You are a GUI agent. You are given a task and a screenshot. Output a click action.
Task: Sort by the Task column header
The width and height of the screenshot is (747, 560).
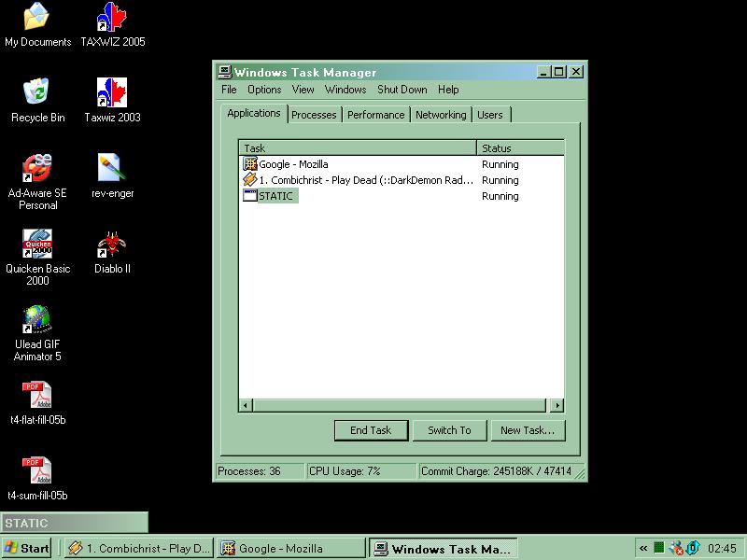point(358,148)
